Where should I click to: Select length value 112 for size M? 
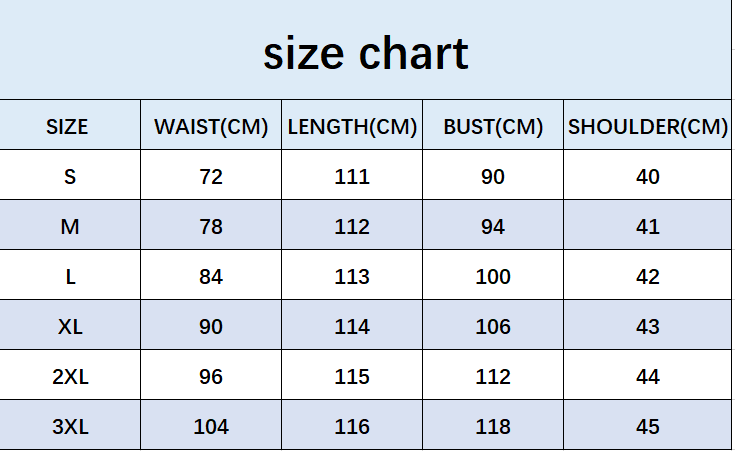(x=352, y=227)
